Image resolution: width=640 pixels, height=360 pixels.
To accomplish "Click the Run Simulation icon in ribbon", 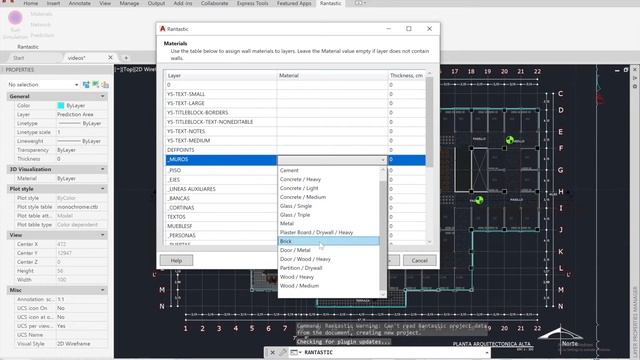I will 15,18.
